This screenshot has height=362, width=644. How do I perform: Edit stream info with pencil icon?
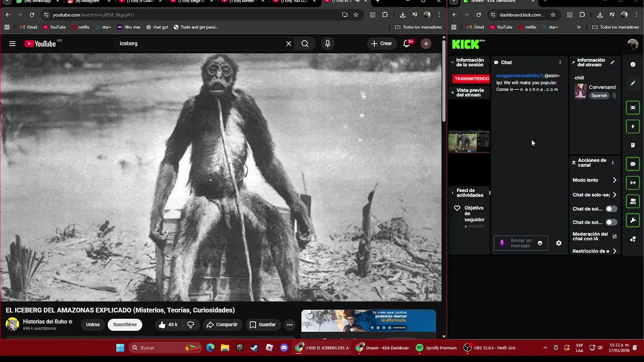(612, 62)
